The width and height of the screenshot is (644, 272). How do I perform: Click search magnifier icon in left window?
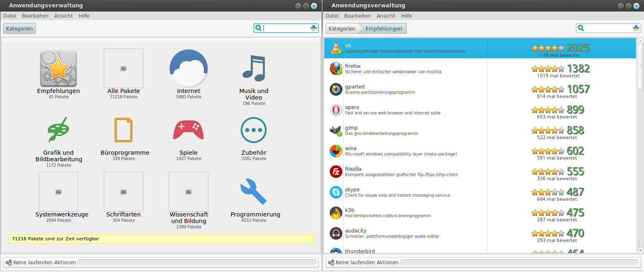[x=258, y=28]
